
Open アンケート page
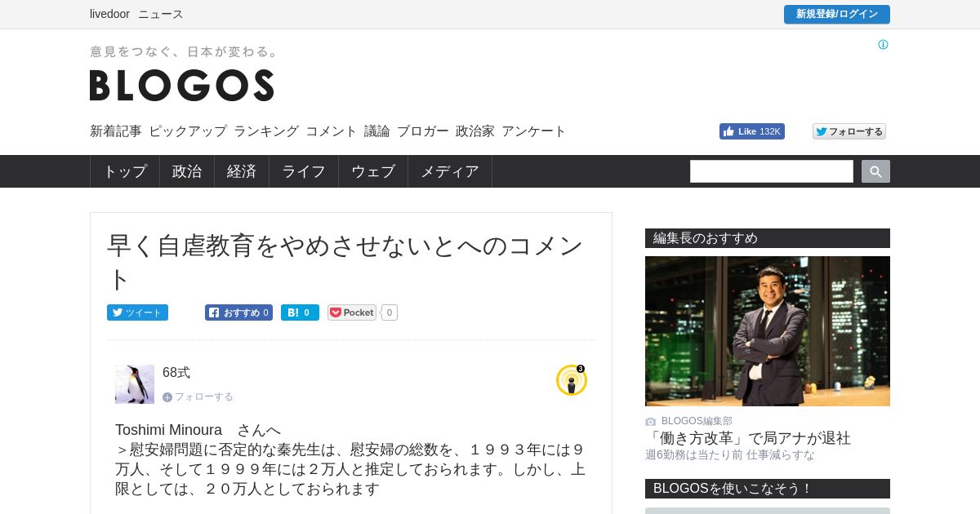coord(534,131)
